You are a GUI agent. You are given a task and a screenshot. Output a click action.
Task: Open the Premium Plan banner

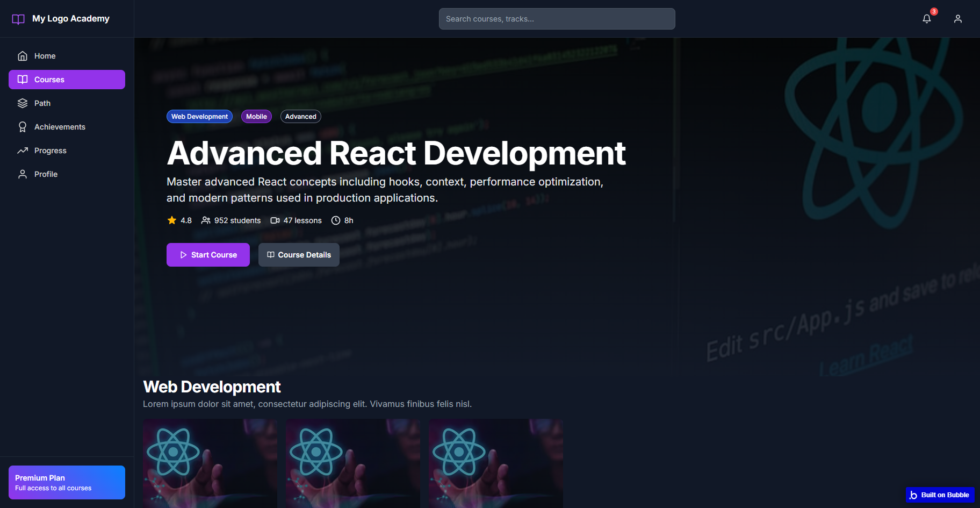pos(67,482)
